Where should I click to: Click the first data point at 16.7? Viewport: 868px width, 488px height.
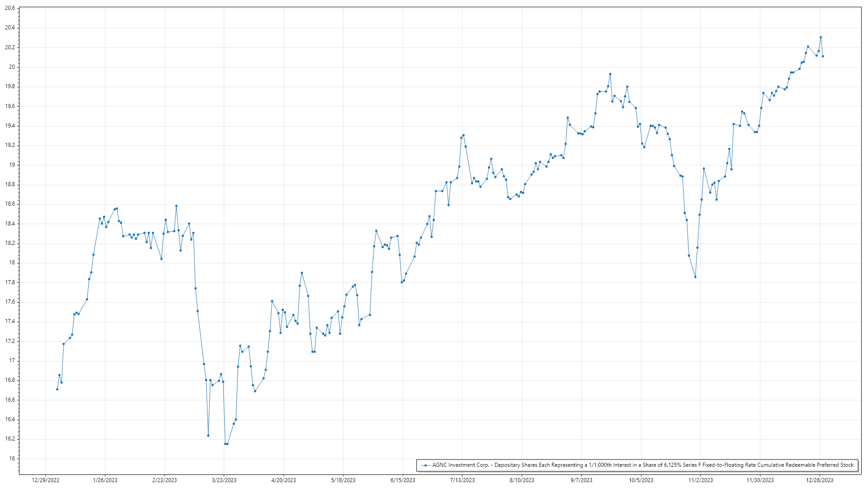[57, 389]
